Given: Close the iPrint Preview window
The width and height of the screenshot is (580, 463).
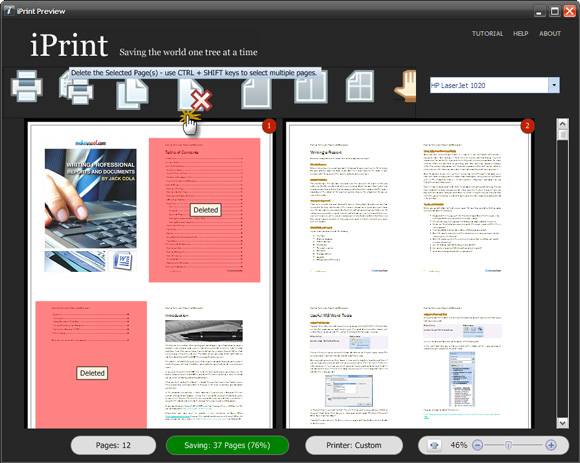Looking at the screenshot, I should tap(569, 11).
